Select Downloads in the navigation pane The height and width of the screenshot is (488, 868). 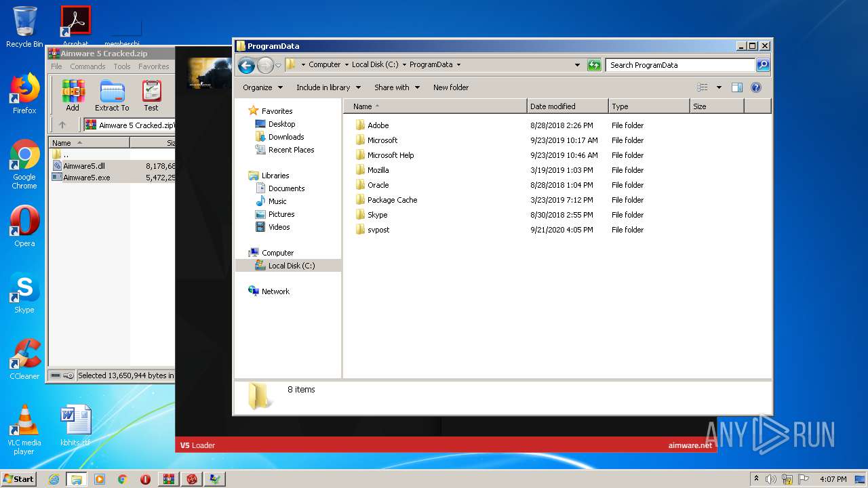pyautogui.click(x=285, y=137)
